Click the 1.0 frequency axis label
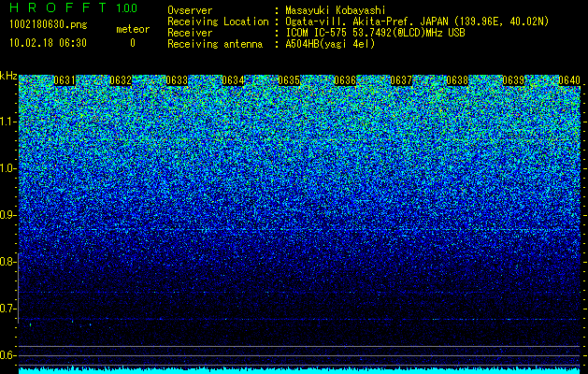588x374 pixels. click(8, 168)
